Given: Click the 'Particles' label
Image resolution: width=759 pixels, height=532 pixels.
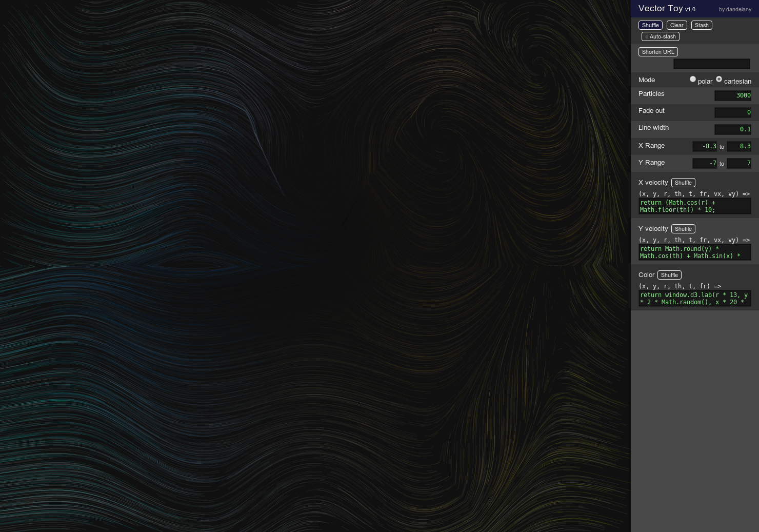Looking at the screenshot, I should pyautogui.click(x=651, y=94).
